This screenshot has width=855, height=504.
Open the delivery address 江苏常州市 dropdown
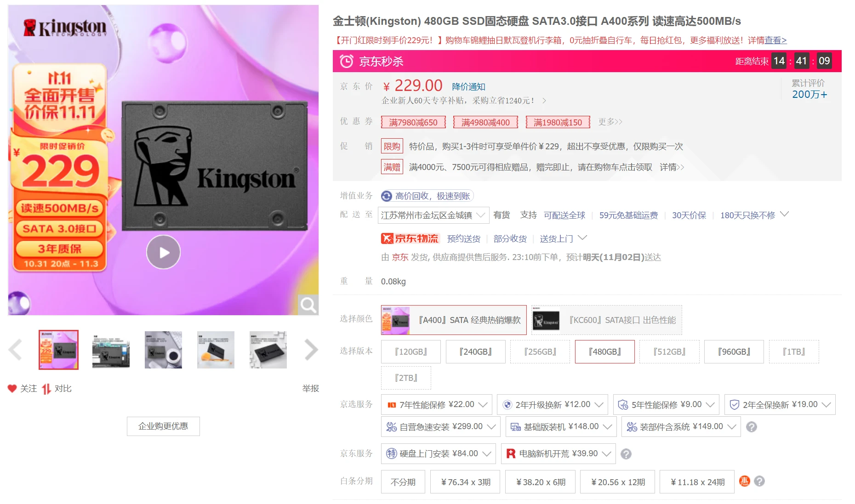pyautogui.click(x=433, y=215)
